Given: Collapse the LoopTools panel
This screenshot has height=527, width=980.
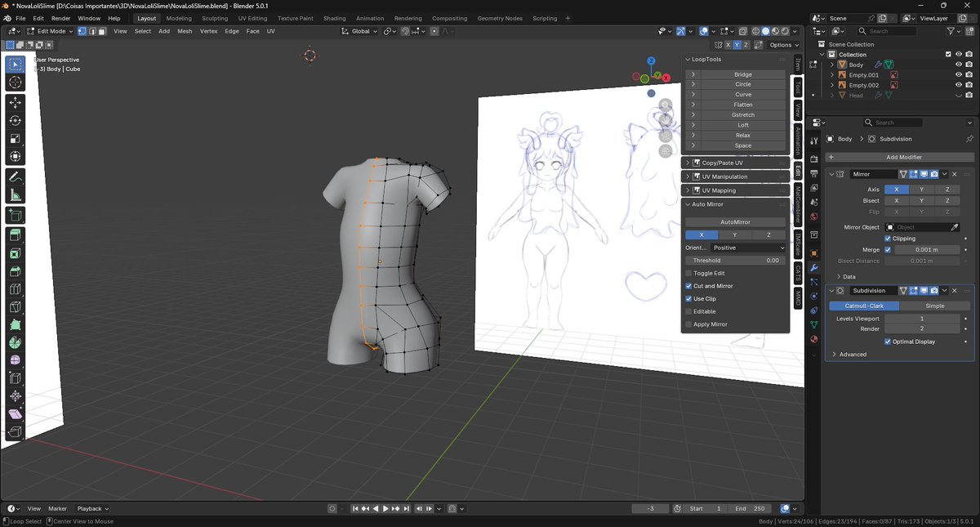Looking at the screenshot, I should [x=687, y=60].
